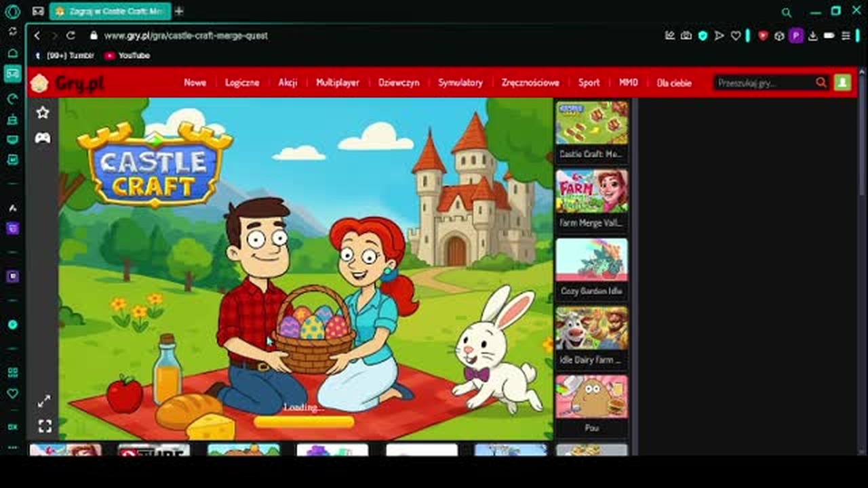
Task: Open the Sport category
Action: pos(589,83)
